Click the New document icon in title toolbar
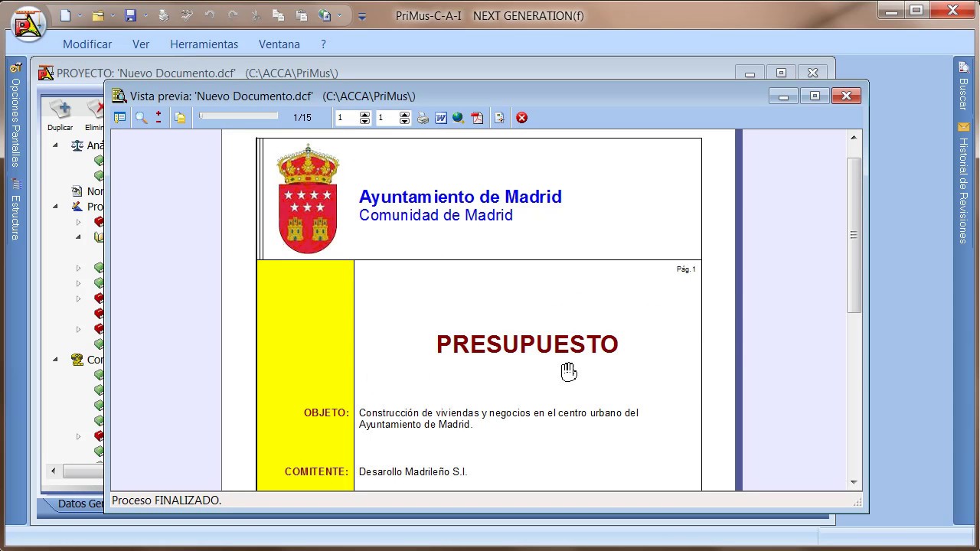This screenshot has height=551, width=980. point(66,15)
